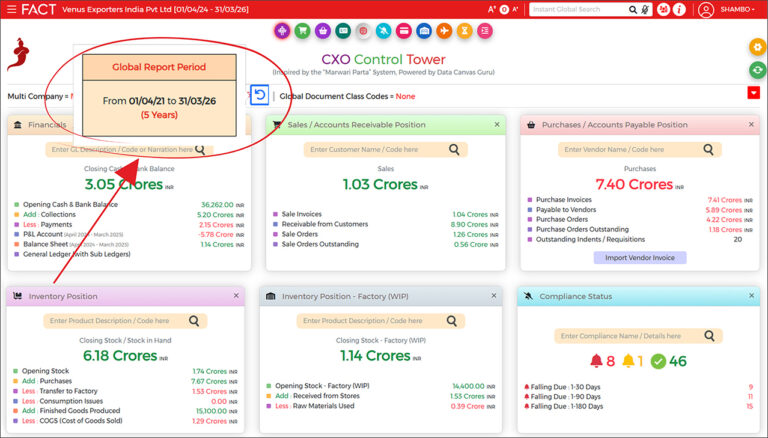Reset font size with the 0 button
Viewport: 768px width, 438px height.
pos(504,9)
